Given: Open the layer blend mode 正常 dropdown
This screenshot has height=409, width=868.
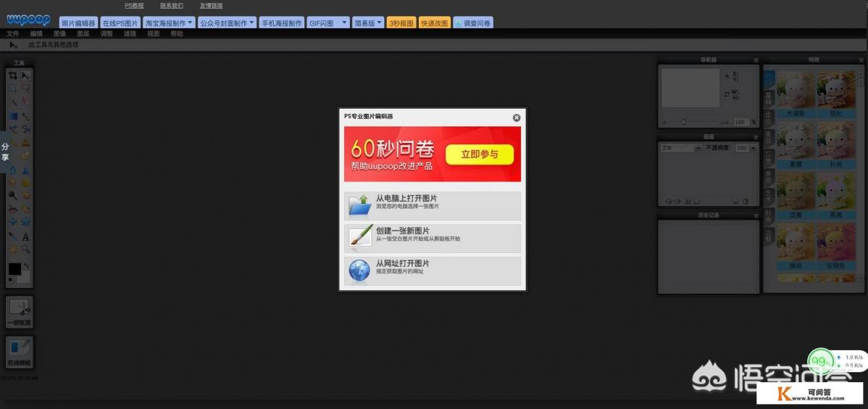Looking at the screenshot, I should pos(682,148).
